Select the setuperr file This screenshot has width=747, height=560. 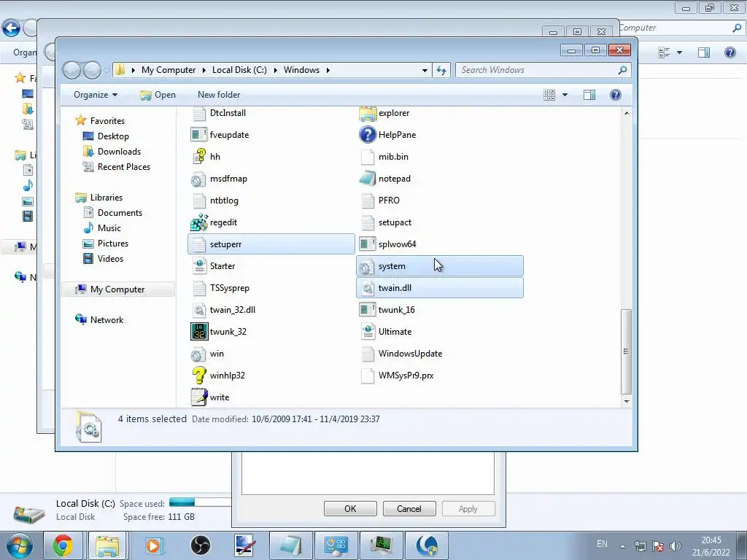click(271, 244)
